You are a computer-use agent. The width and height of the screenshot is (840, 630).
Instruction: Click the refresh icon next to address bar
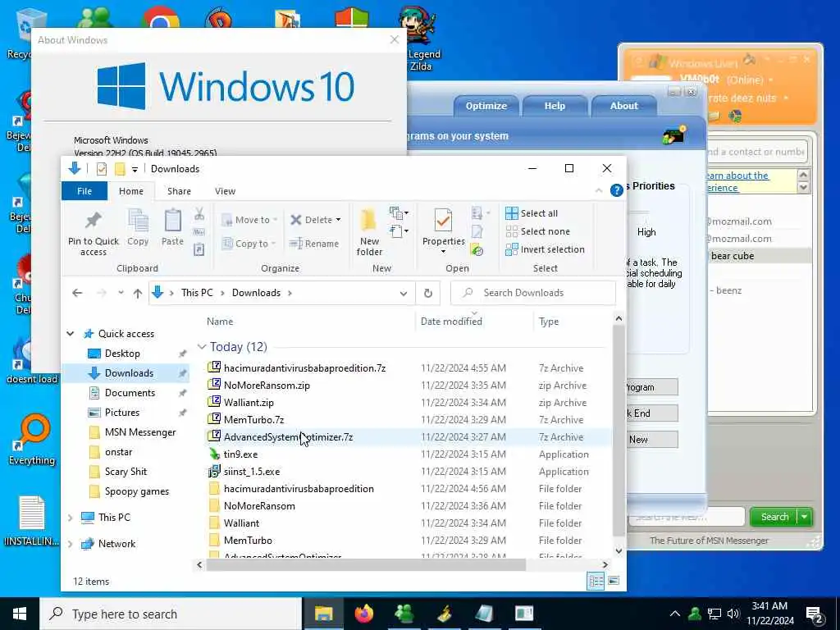(427, 293)
